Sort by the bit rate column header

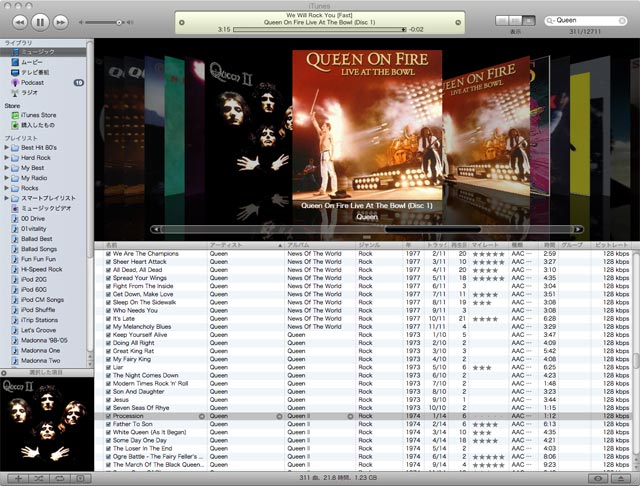point(611,245)
